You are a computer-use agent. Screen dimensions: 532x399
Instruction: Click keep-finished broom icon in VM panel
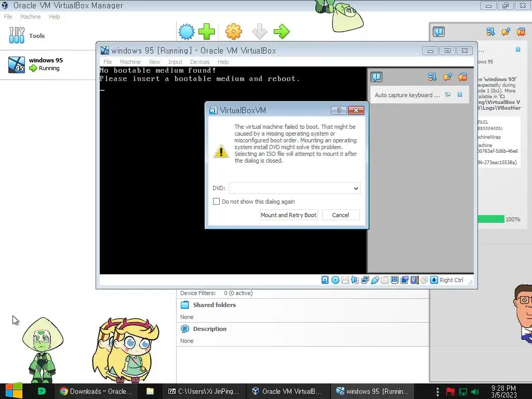447,77
